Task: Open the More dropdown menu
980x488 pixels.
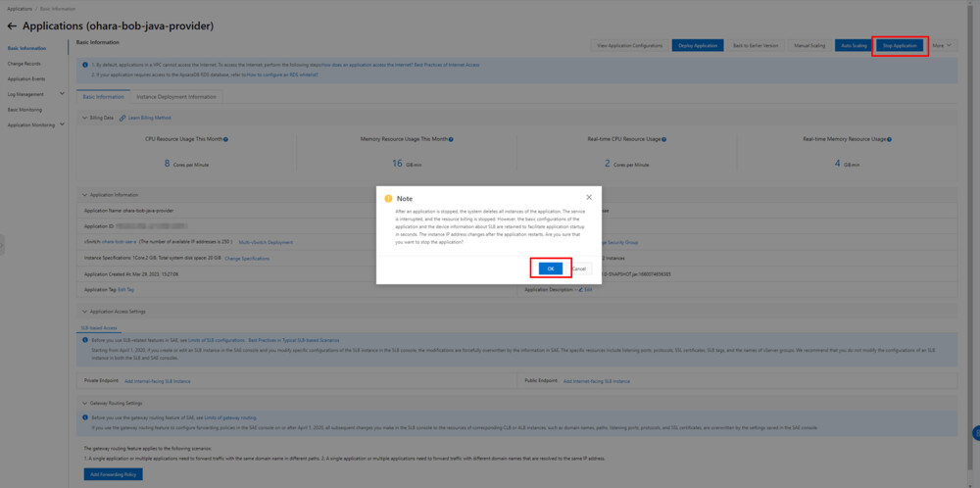Action: [942, 46]
